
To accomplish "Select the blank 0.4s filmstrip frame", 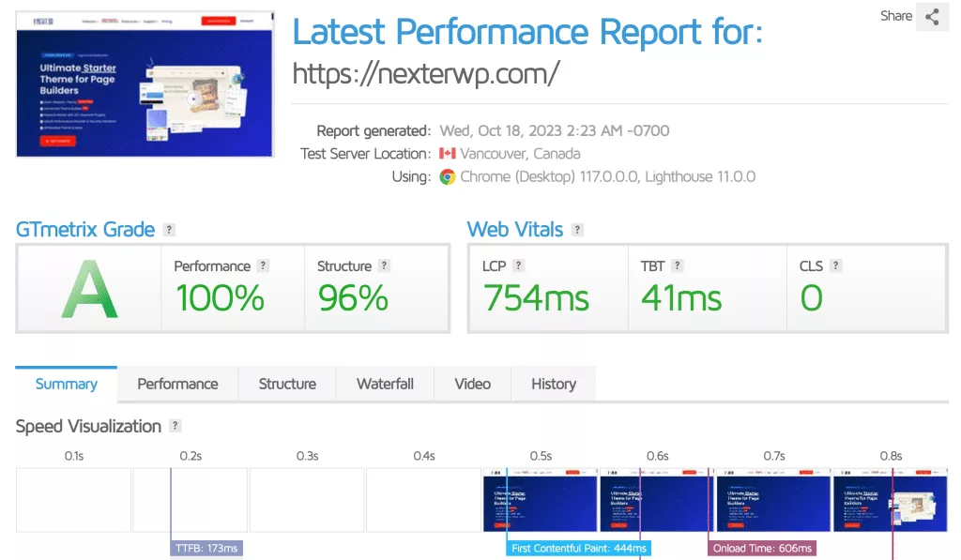I will coord(423,500).
